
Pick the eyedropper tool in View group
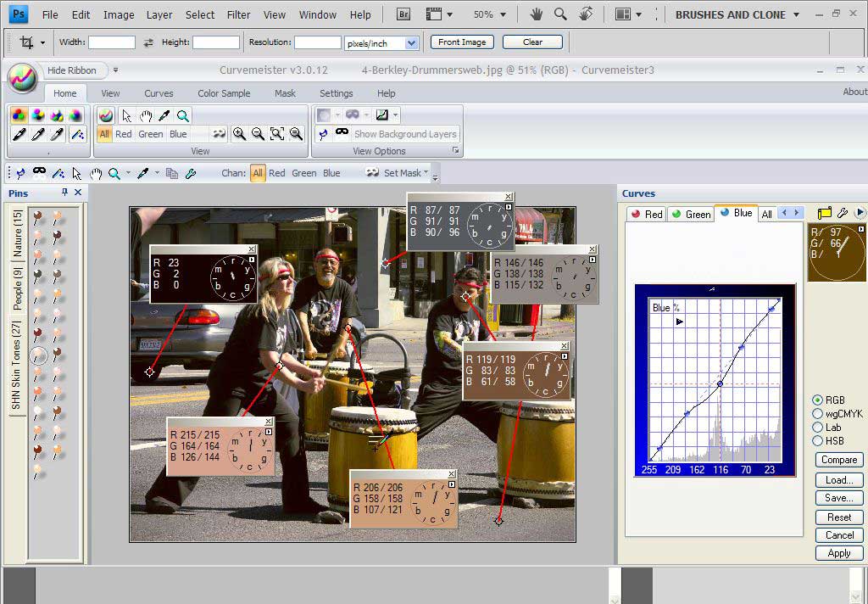[164, 115]
